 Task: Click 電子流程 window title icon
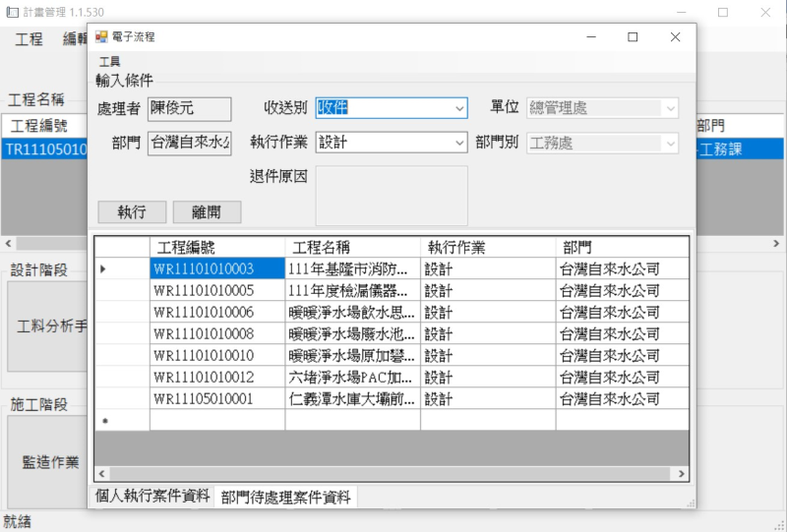[101, 36]
